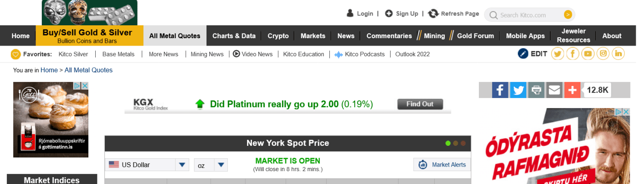Open the Instagram social icon
Viewport: 644px width, 184px height.
coord(604,54)
